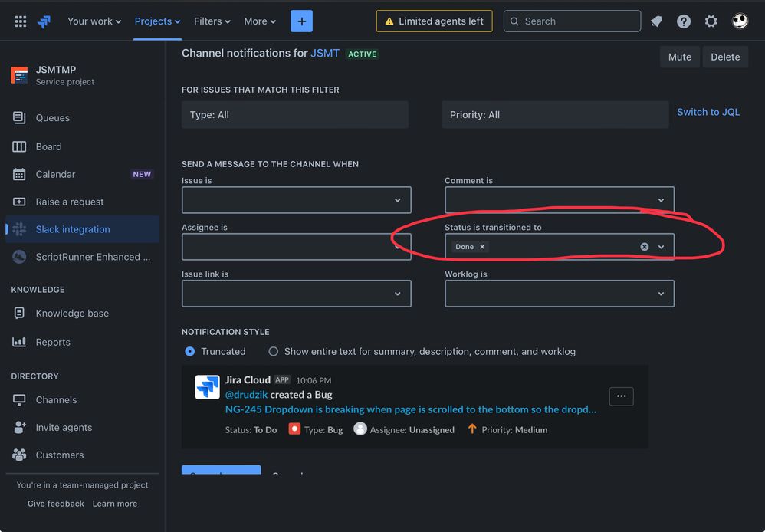Click the Switch to JQL link
The width and height of the screenshot is (765, 532).
[708, 112]
